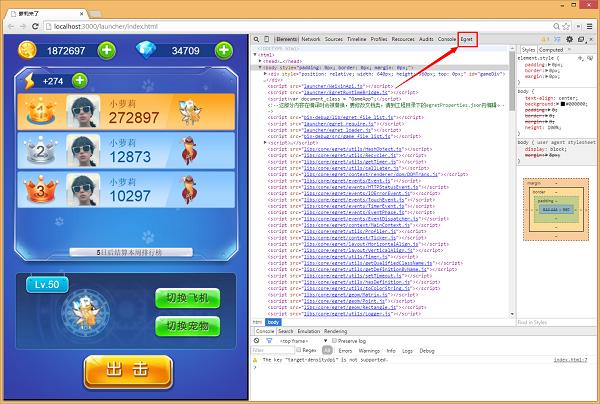Click the yellow warnings count icon in DevTools
Image resolution: width=600 pixels, height=404 pixels.
click(545, 39)
